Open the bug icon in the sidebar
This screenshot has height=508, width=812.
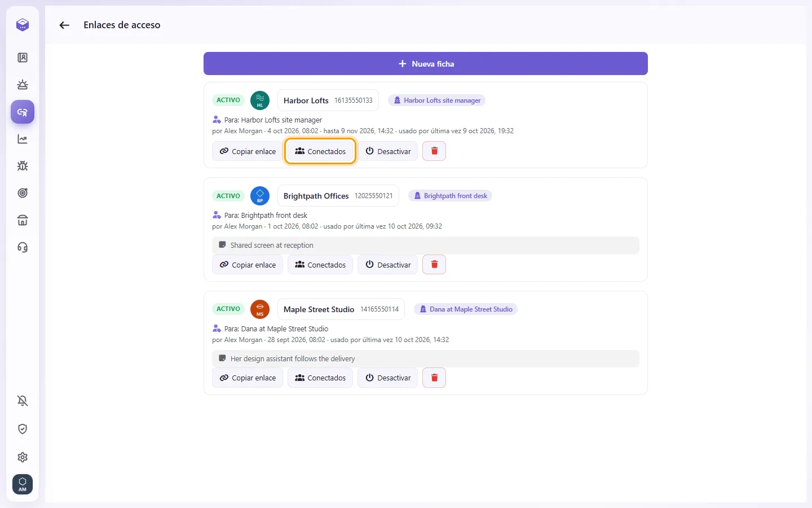[x=23, y=166]
